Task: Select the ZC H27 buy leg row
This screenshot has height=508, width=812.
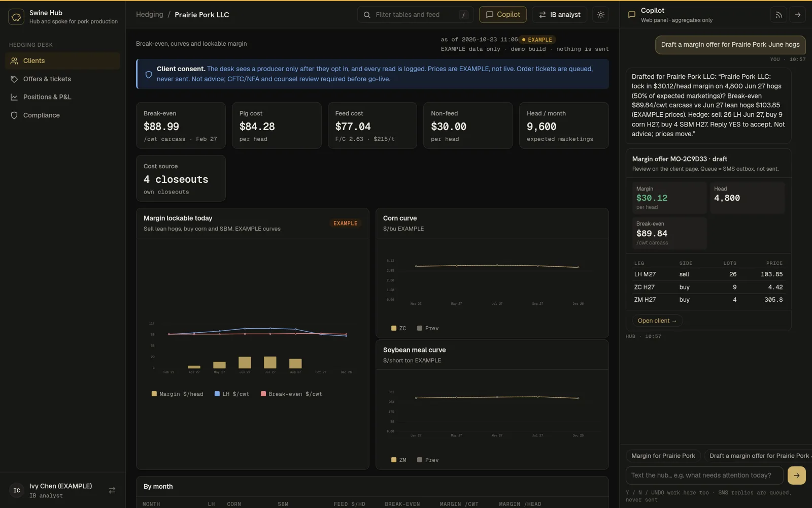Action: point(708,287)
